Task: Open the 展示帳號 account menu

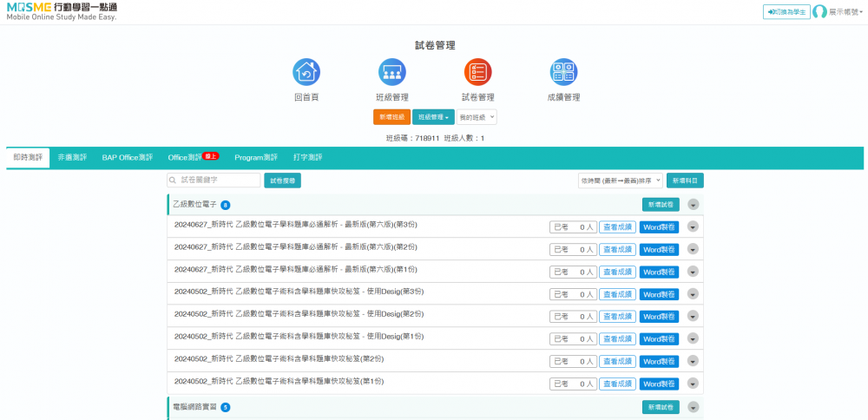Action: (846, 12)
